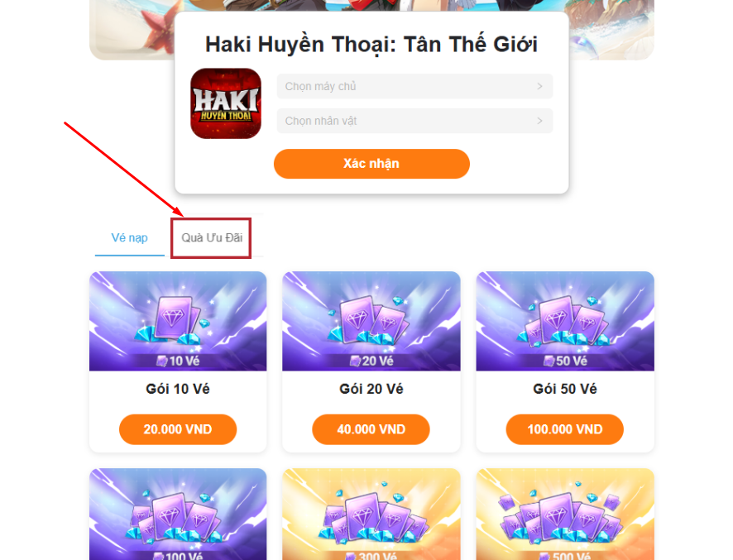Select the 50 Vé package image

click(x=565, y=321)
